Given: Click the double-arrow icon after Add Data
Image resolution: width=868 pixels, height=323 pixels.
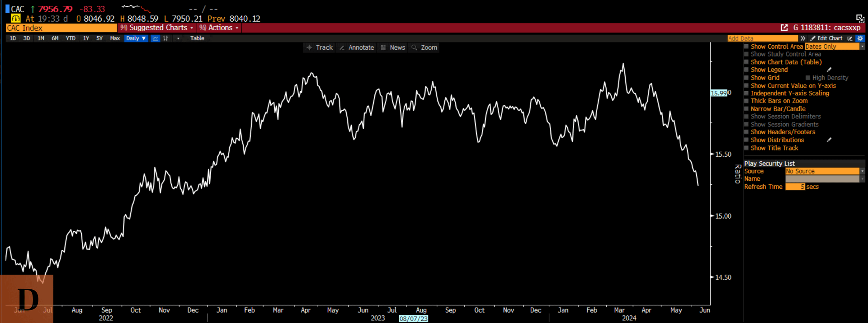Looking at the screenshot, I should point(803,38).
